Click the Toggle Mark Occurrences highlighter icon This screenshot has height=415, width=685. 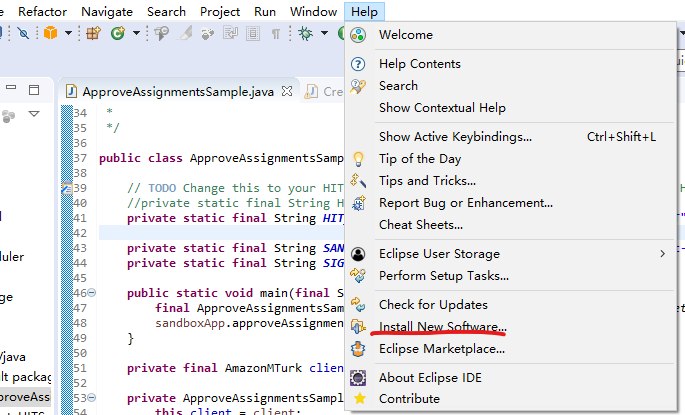(185, 33)
